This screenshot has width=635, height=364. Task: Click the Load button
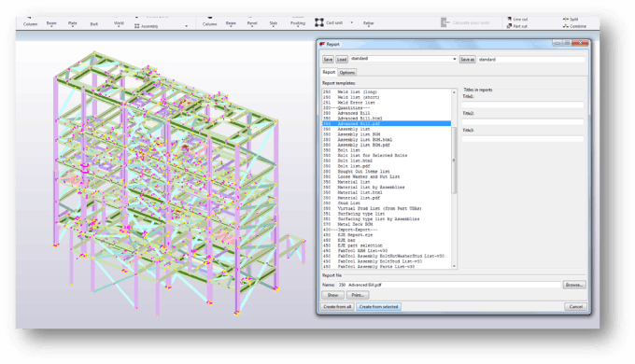click(342, 60)
